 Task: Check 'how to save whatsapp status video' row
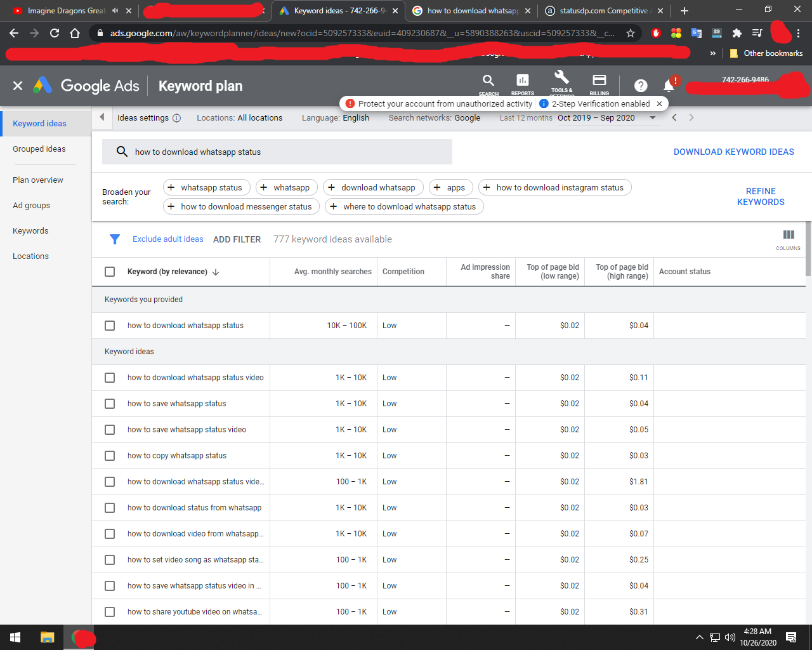(110, 430)
